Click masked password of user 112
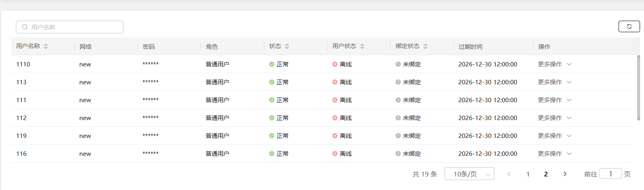The image size is (644, 190). 150,118
